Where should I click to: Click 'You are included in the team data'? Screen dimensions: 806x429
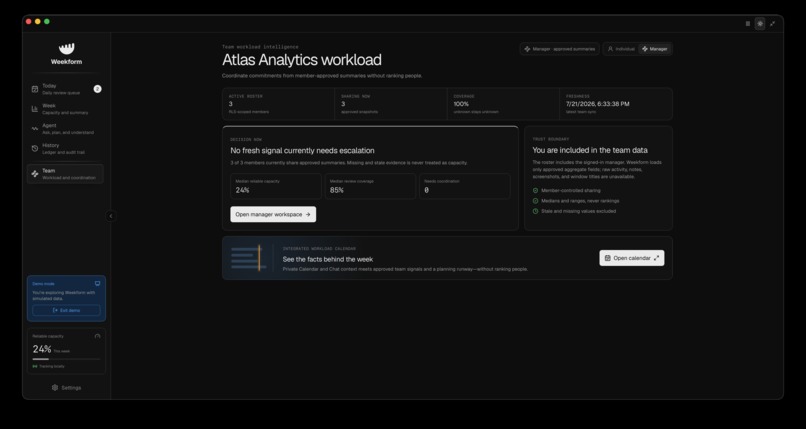point(590,150)
